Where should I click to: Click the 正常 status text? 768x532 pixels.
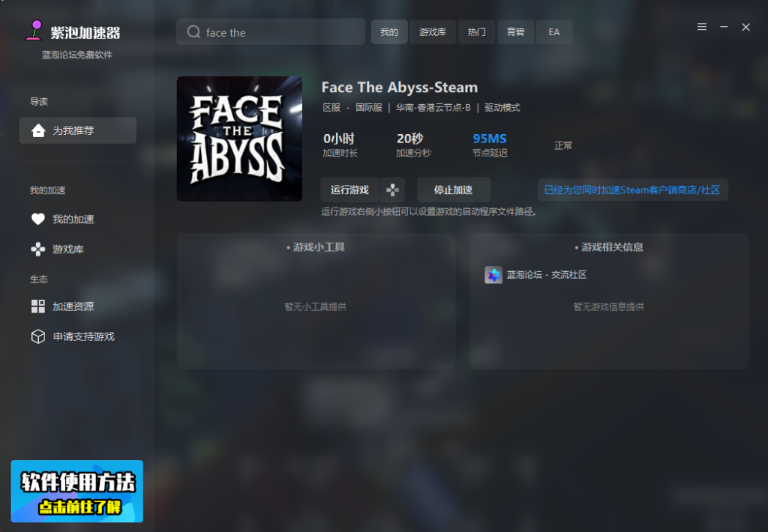point(563,145)
